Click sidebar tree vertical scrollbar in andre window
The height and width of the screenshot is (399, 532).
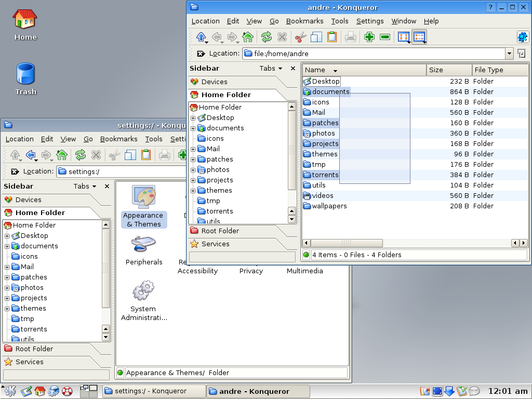[x=291, y=150]
